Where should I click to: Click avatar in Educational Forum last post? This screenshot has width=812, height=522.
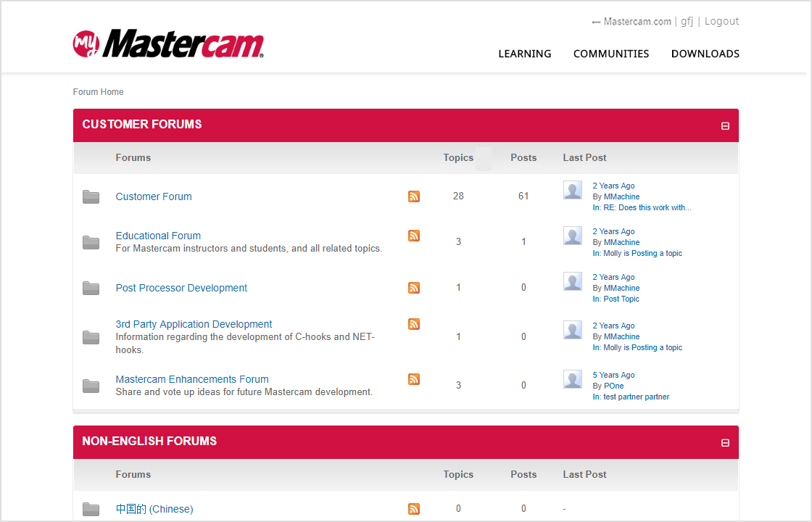coord(573,236)
